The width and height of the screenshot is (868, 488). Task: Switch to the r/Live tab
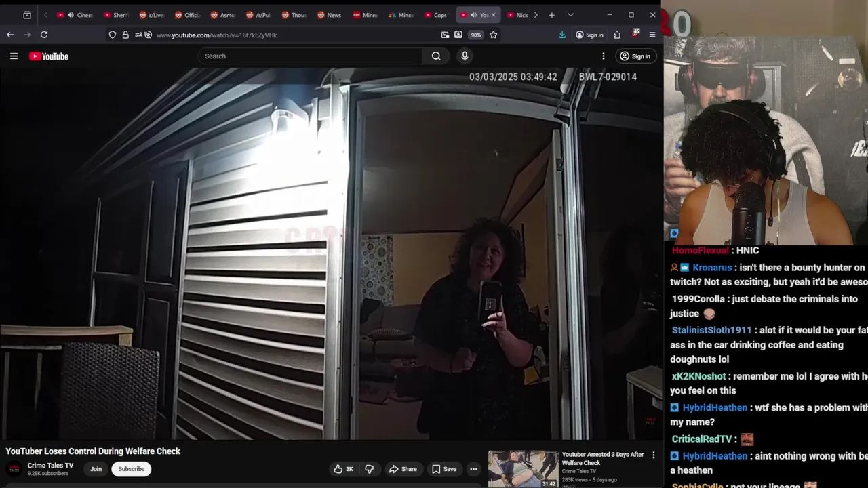152,15
